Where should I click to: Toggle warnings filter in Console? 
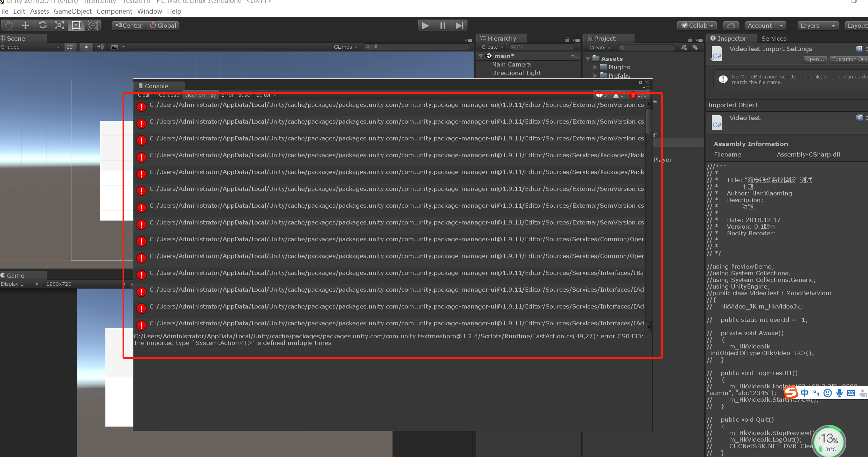[x=619, y=95]
